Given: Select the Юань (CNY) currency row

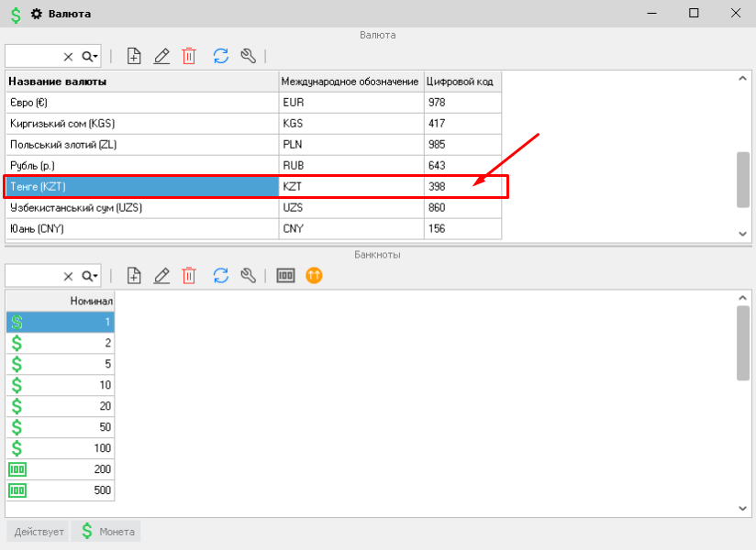Looking at the screenshot, I should (x=141, y=229).
